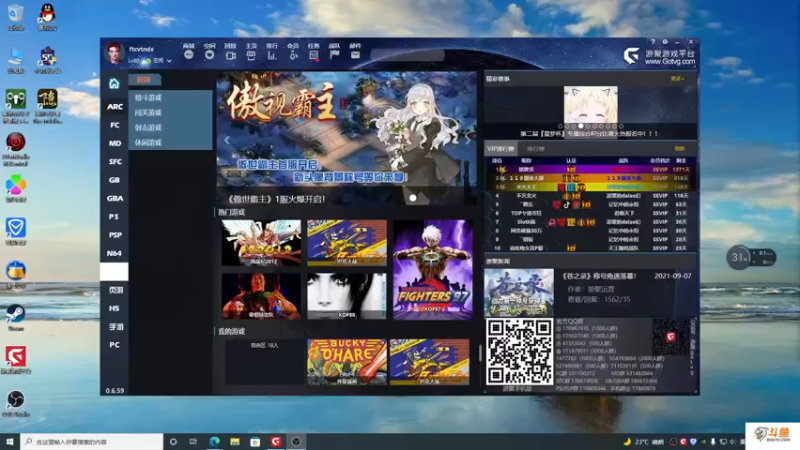This screenshot has height=450, width=800.
Task: Open File Explorer from the taskbar
Action: click(x=235, y=442)
